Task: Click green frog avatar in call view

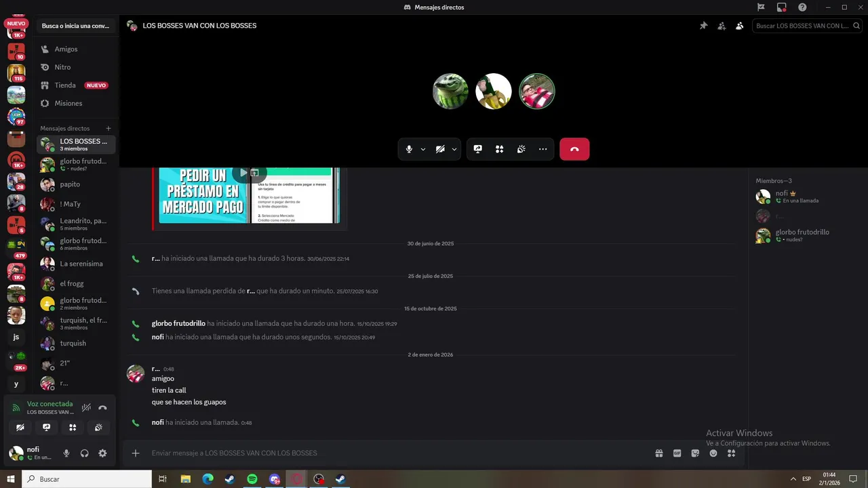Action: coord(450,91)
